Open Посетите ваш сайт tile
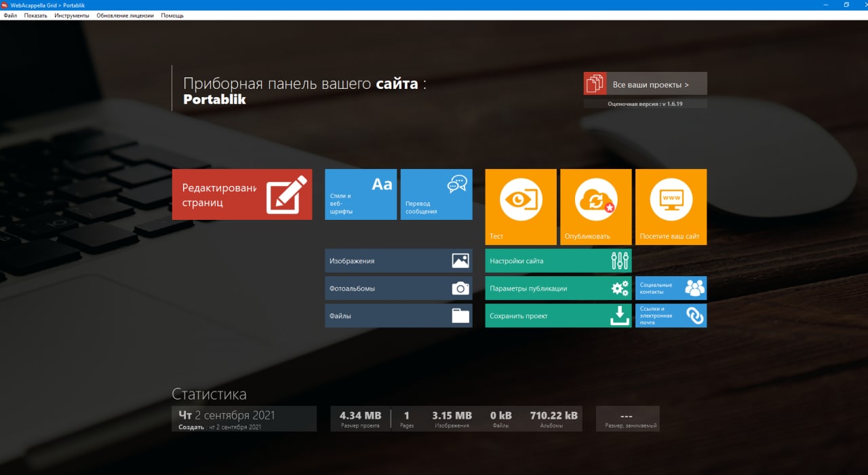The height and width of the screenshot is (475, 868). click(671, 207)
